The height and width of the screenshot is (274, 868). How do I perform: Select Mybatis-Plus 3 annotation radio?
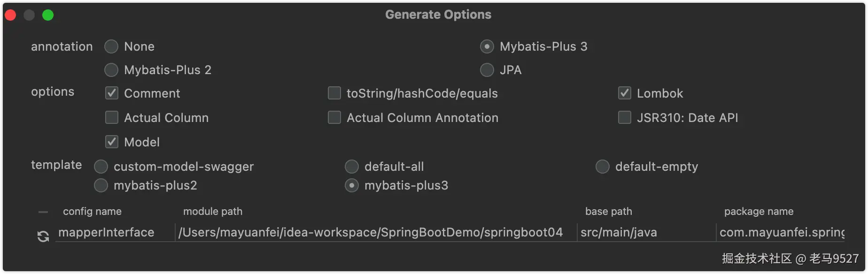487,46
